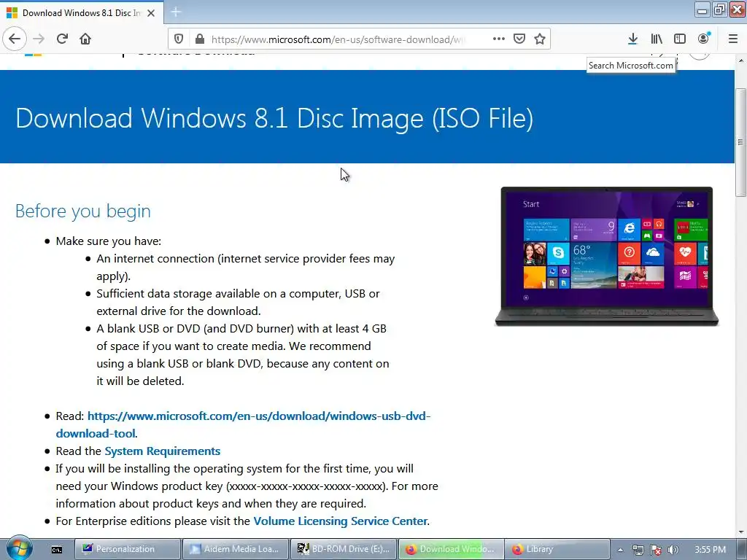Screen dimensions: 747x560
Task: Open Firefox account menu
Action: [704, 39]
